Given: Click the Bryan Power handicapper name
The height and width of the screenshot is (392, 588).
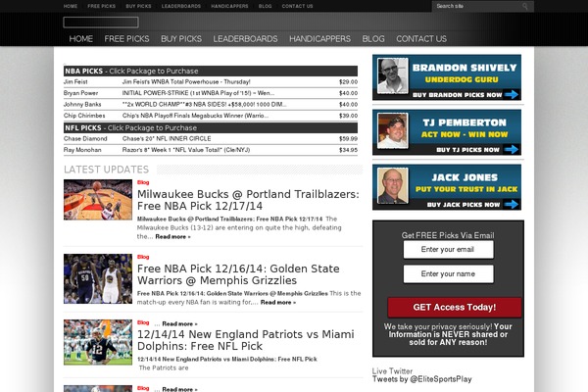Looking at the screenshot, I should click(x=80, y=93).
